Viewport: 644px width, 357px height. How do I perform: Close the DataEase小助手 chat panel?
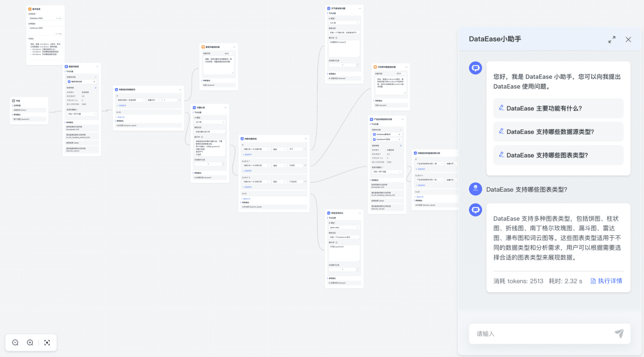pyautogui.click(x=628, y=39)
